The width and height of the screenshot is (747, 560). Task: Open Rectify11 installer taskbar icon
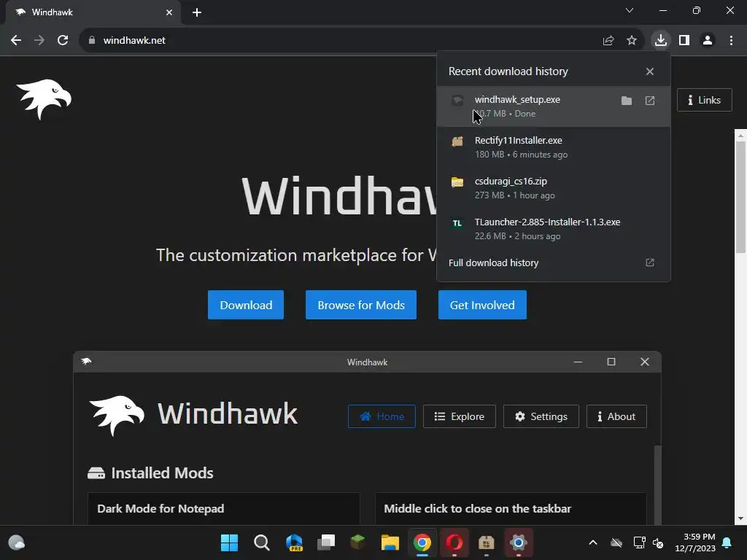click(x=486, y=542)
